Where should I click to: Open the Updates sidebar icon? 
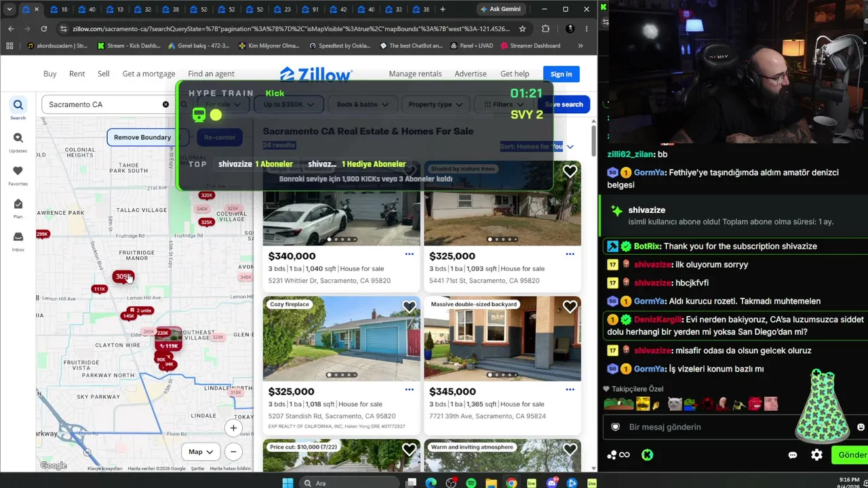(18, 142)
